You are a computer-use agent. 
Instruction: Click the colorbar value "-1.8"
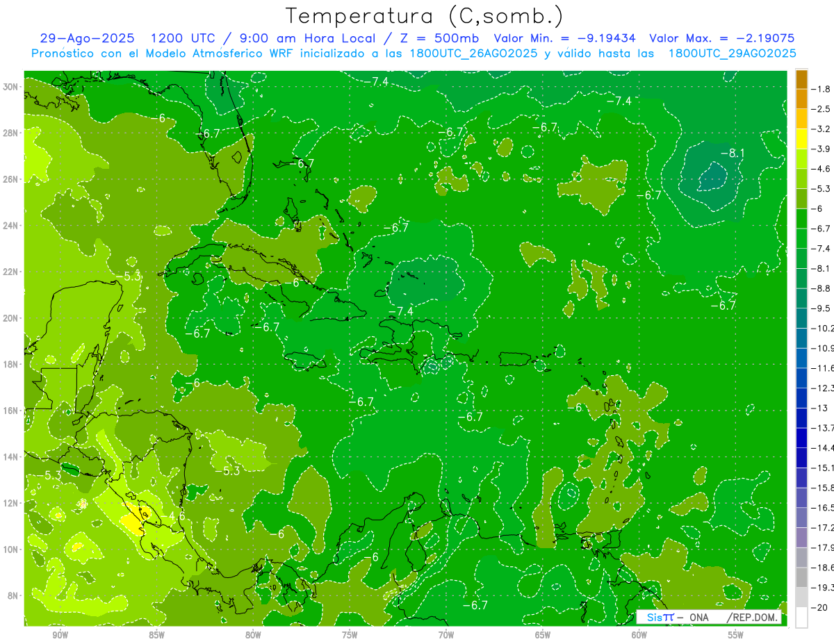(x=821, y=89)
